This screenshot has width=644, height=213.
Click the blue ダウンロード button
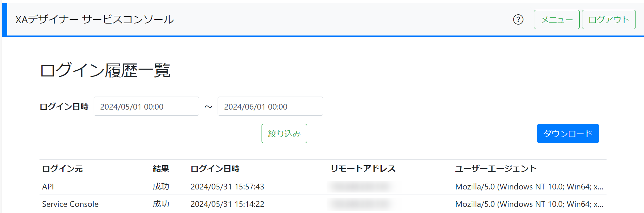pos(567,133)
